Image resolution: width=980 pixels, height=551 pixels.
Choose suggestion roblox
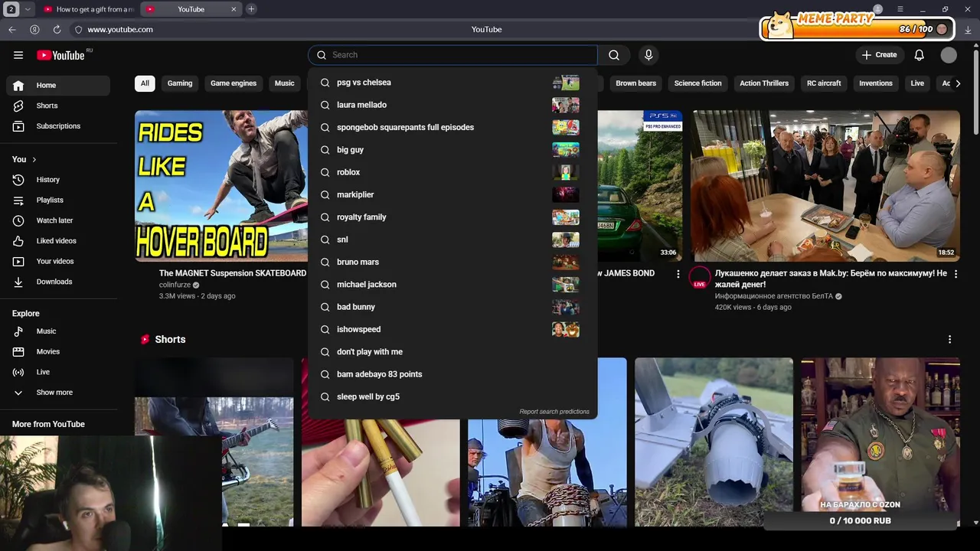(x=452, y=172)
